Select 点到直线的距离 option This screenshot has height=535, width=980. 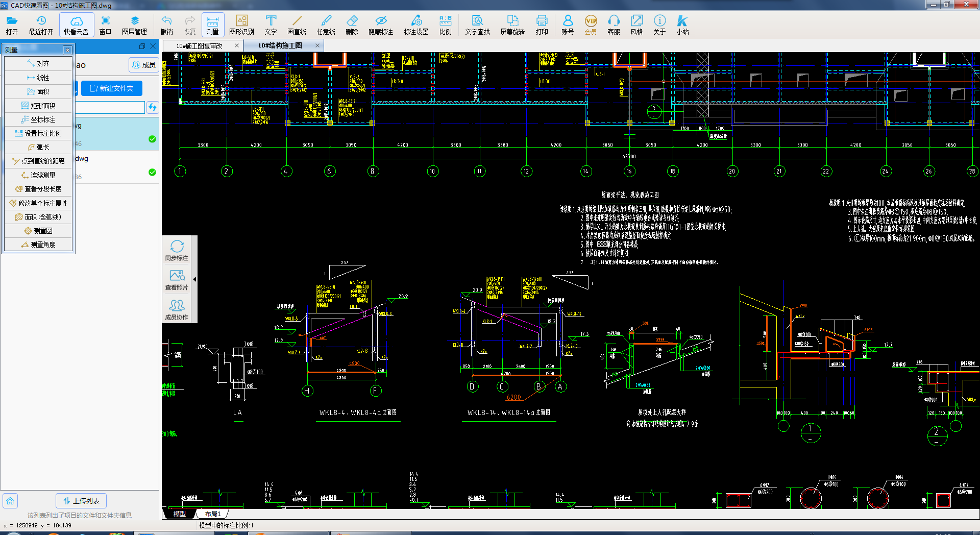point(38,161)
